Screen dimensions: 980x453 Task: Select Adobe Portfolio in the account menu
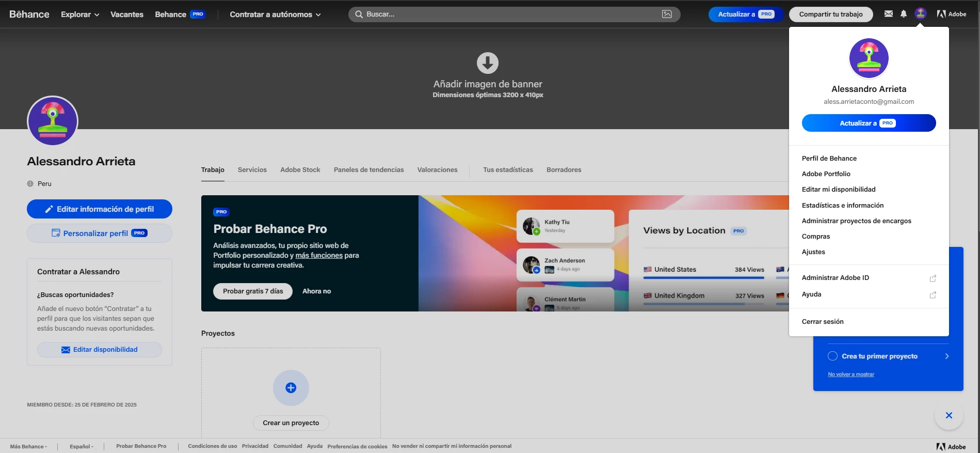826,174
